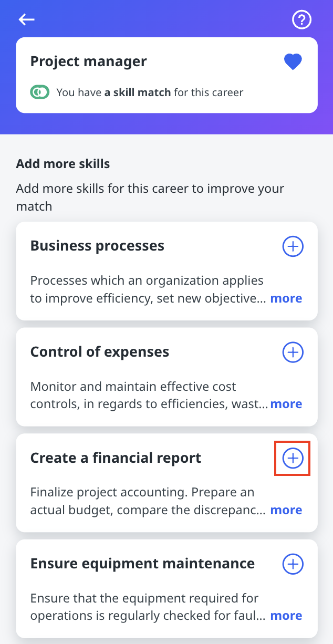This screenshot has height=644, width=333.
Task: Click more link under Ensure equipment maintenance
Action: click(x=286, y=616)
